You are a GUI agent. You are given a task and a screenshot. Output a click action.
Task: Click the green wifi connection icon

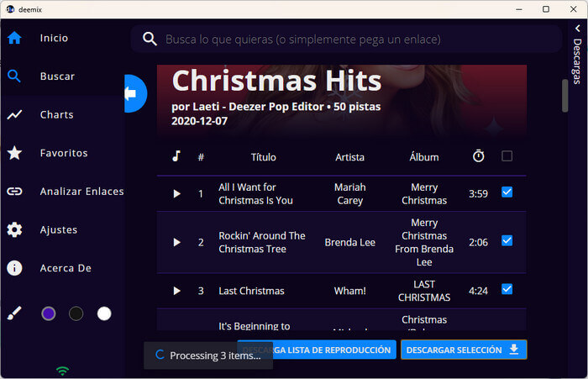(x=63, y=371)
